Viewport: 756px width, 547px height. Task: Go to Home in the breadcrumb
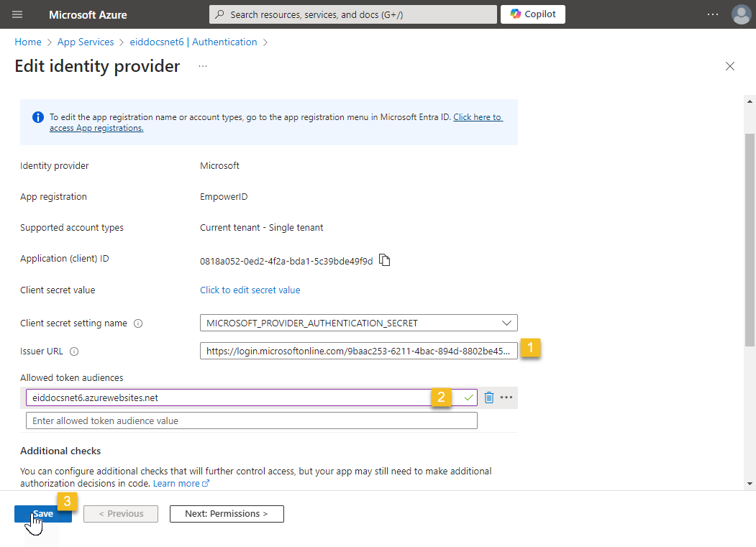[x=28, y=42]
